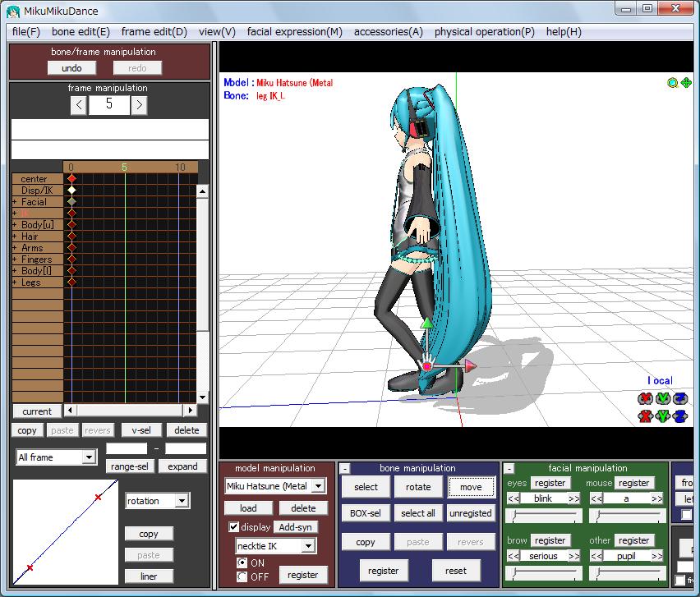The image size is (700, 597).
Task: Go to previous frame with left arrow
Action: tap(79, 105)
